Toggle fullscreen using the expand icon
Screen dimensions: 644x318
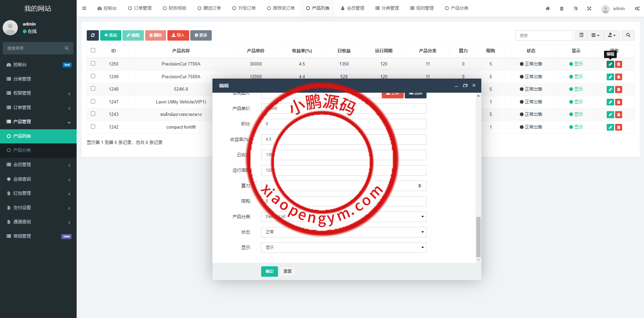pos(589,8)
